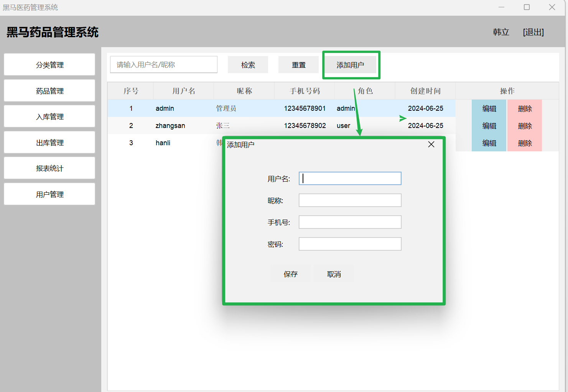Open the 入库管理 menu item
This screenshot has width=568, height=392.
point(49,116)
